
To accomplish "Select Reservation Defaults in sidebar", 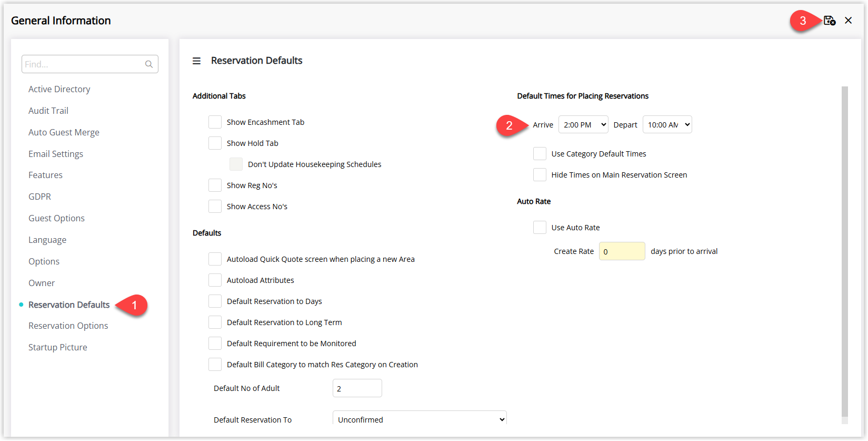I will (69, 305).
